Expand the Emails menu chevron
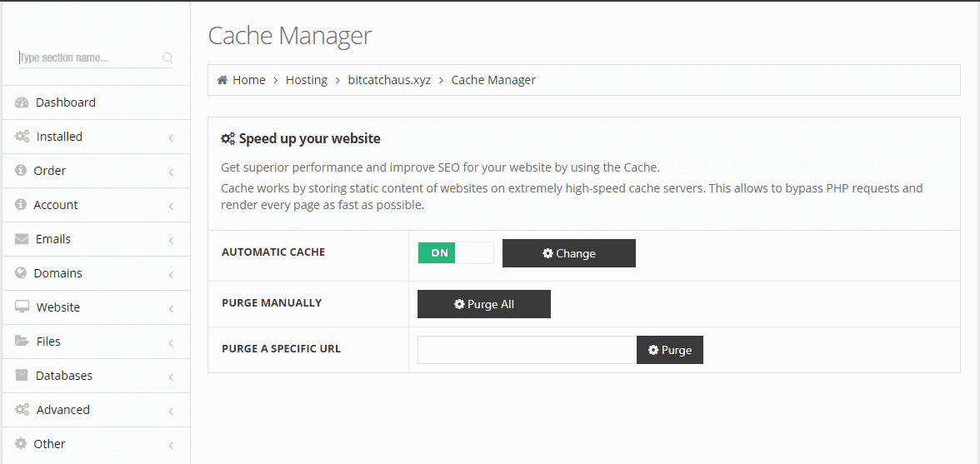Viewport: 980px width, 464px height. tap(171, 241)
